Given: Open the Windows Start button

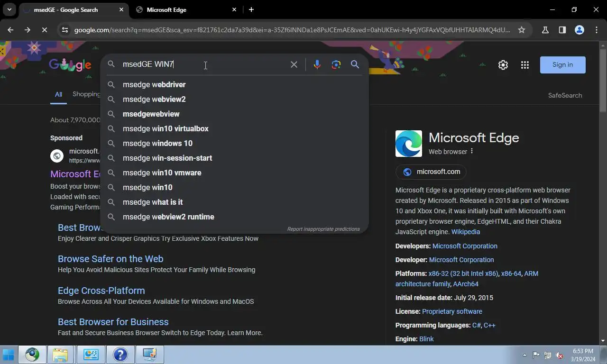Looking at the screenshot, I should tap(9, 355).
